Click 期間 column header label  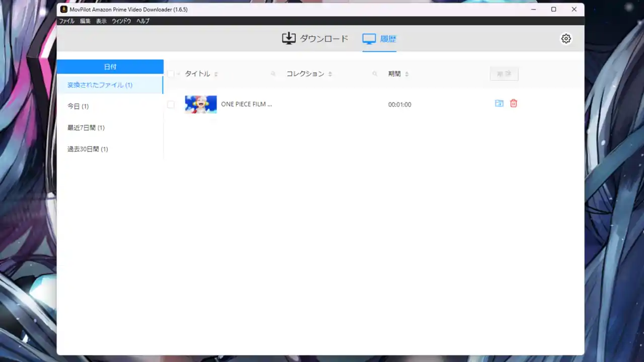coord(394,74)
